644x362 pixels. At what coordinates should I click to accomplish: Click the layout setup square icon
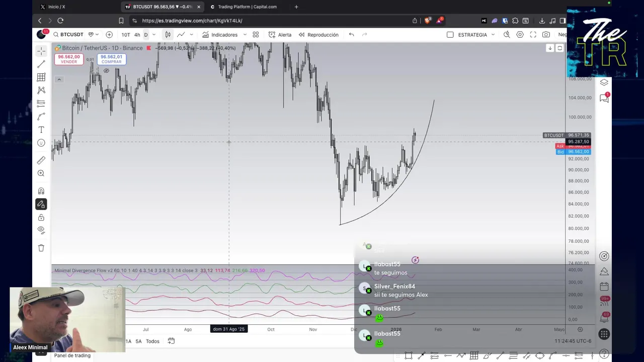click(x=450, y=35)
